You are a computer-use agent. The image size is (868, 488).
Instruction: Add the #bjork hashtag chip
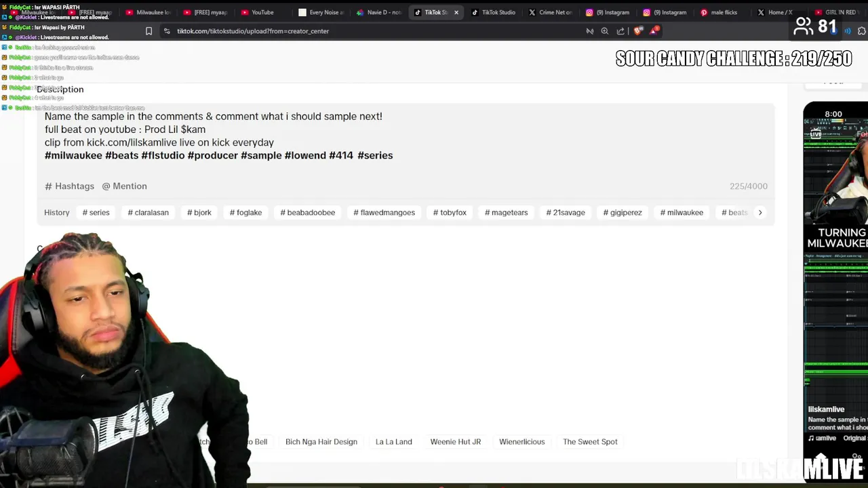click(x=199, y=212)
